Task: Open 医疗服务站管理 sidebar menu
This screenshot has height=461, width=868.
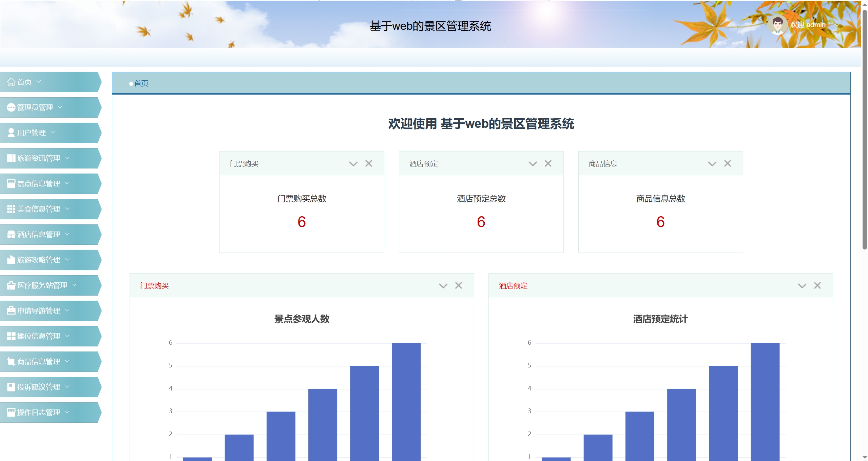Action: [50, 285]
